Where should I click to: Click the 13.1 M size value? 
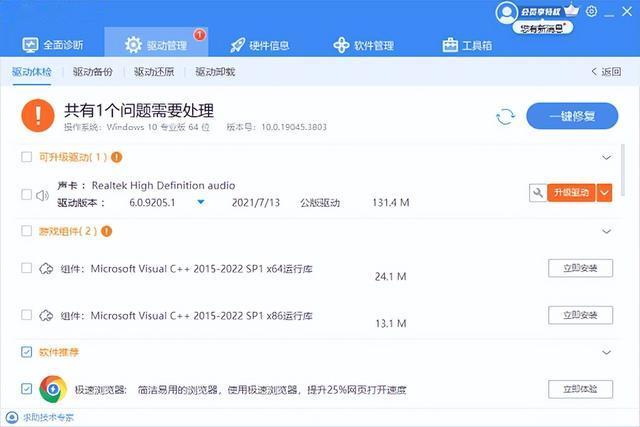click(391, 324)
